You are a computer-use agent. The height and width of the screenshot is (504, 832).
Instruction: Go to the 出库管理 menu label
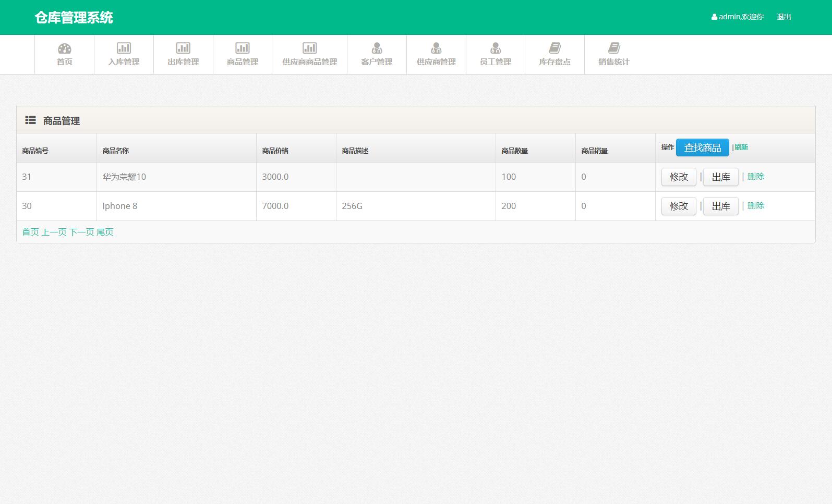(183, 62)
